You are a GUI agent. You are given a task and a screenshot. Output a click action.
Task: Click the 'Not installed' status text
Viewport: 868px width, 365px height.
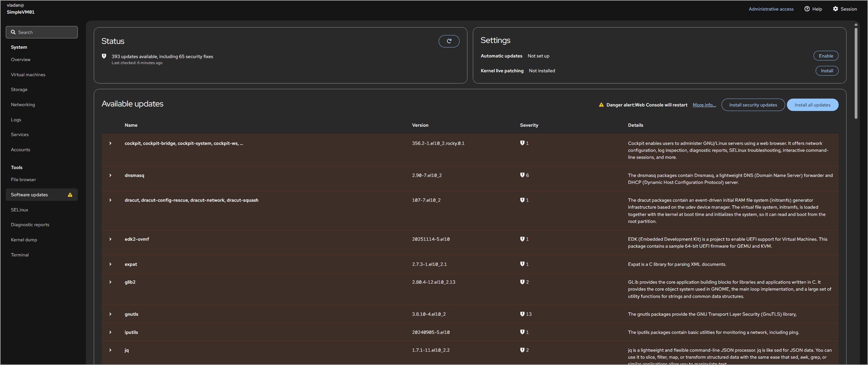(x=542, y=71)
